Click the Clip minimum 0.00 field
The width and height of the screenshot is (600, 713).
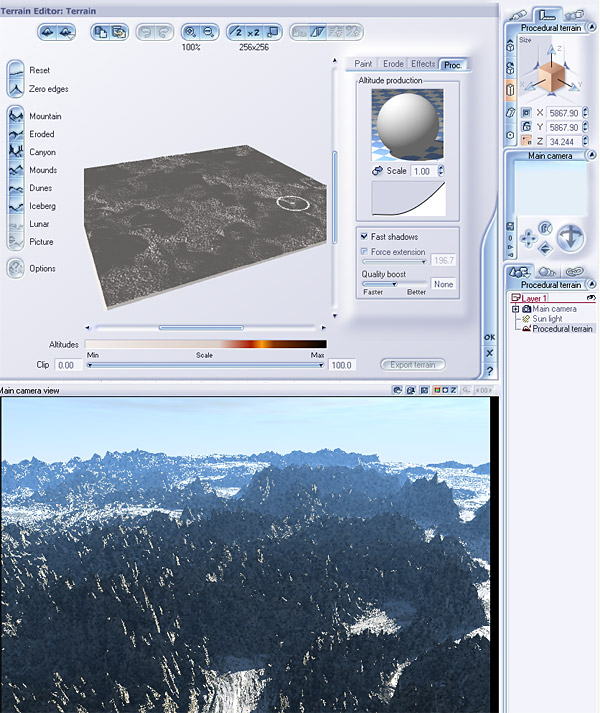click(x=67, y=365)
